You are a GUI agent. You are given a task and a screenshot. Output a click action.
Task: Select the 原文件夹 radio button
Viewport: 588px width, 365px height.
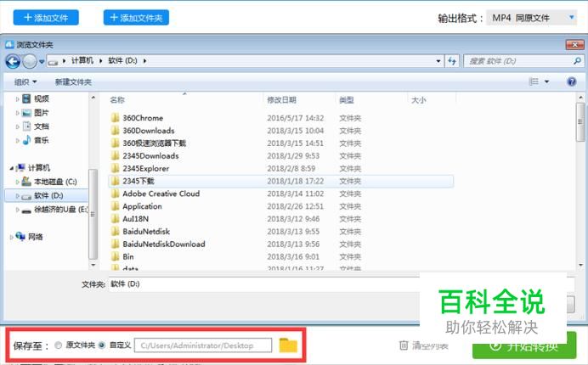click(58, 345)
